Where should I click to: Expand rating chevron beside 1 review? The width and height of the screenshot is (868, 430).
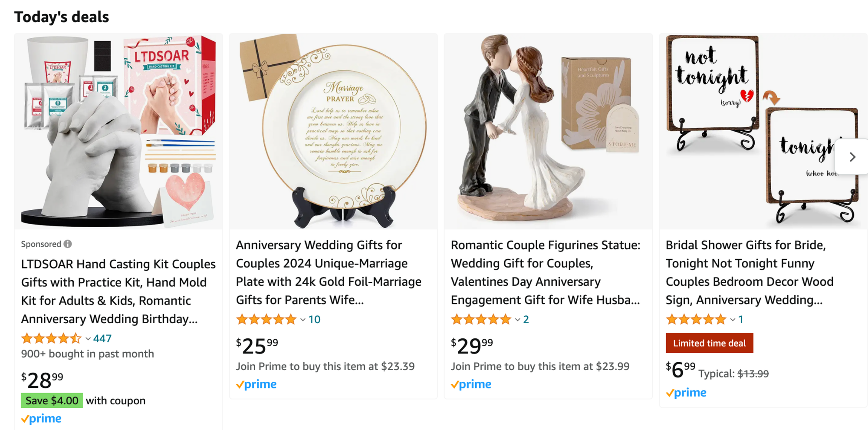tap(733, 320)
